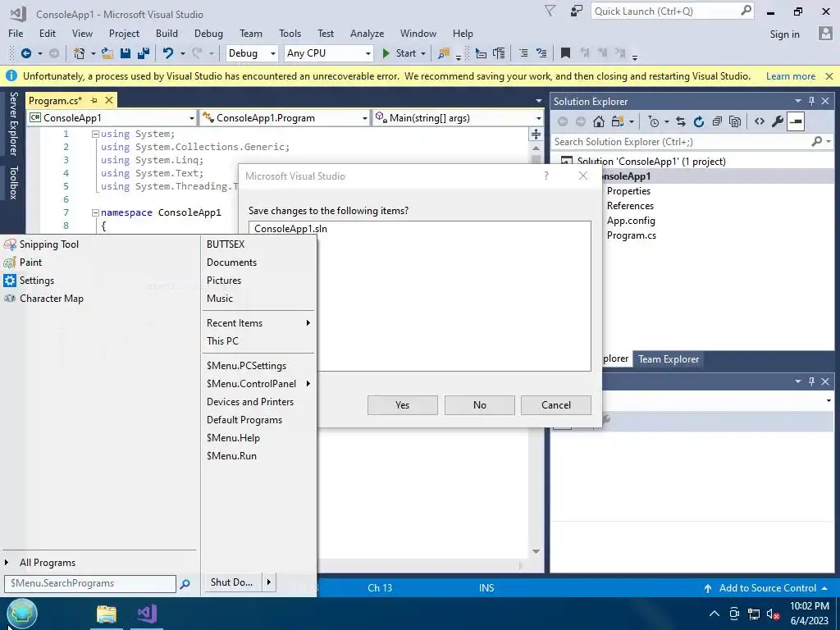Toggle Preview Selected Items in Solution Explorer
The width and height of the screenshot is (840, 630).
click(x=796, y=121)
